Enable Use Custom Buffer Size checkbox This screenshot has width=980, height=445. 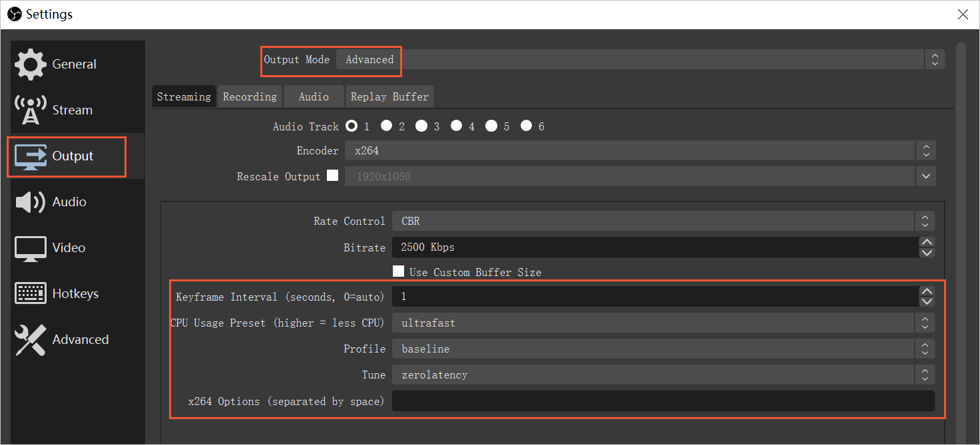[x=399, y=271]
